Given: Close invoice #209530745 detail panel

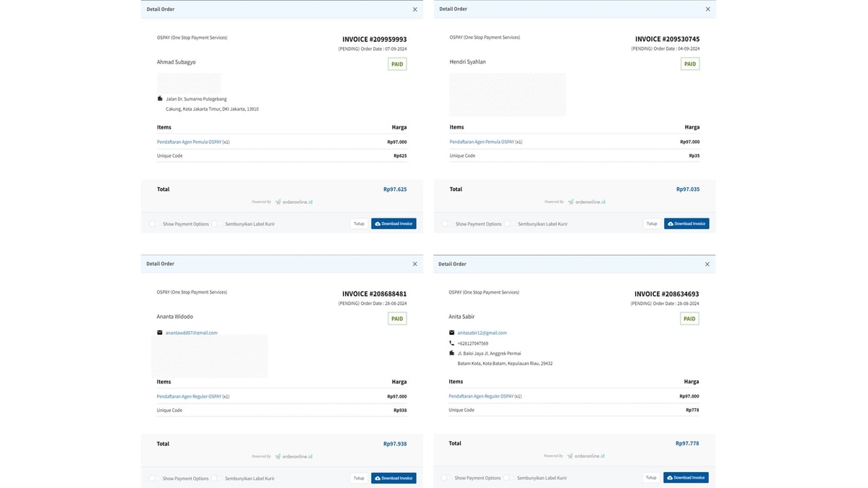Looking at the screenshot, I should 707,9.
